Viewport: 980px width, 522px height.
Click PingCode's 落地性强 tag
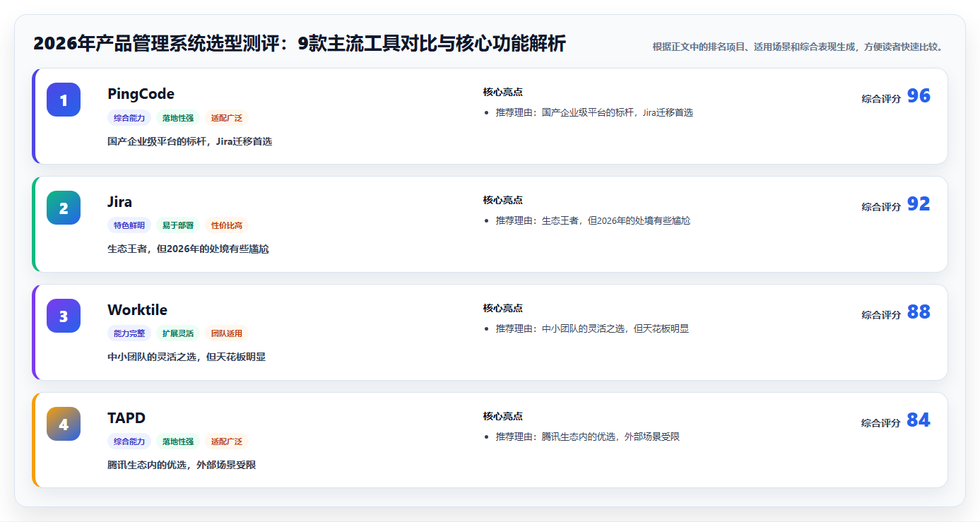178,118
